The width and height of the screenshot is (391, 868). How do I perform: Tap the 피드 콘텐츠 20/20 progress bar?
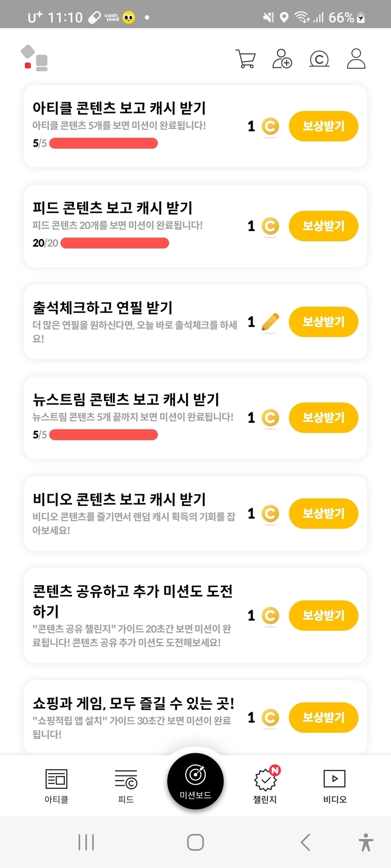coord(114,243)
